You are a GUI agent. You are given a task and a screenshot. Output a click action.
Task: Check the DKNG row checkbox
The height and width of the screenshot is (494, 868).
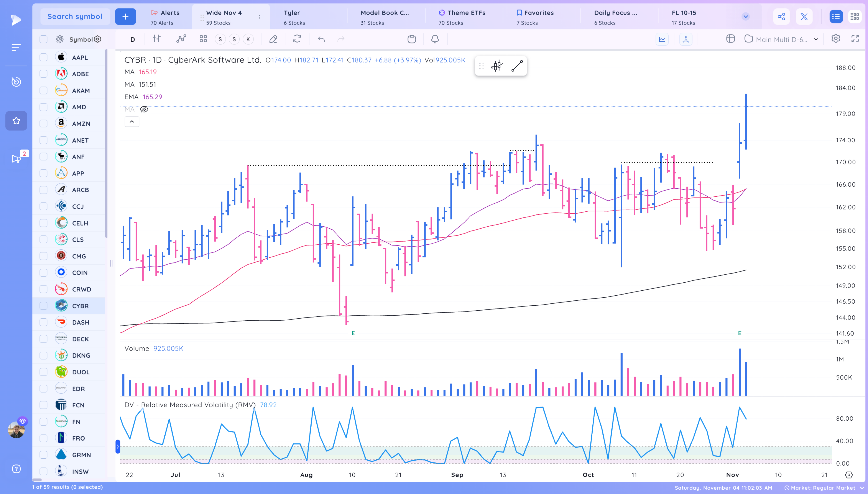(x=43, y=355)
